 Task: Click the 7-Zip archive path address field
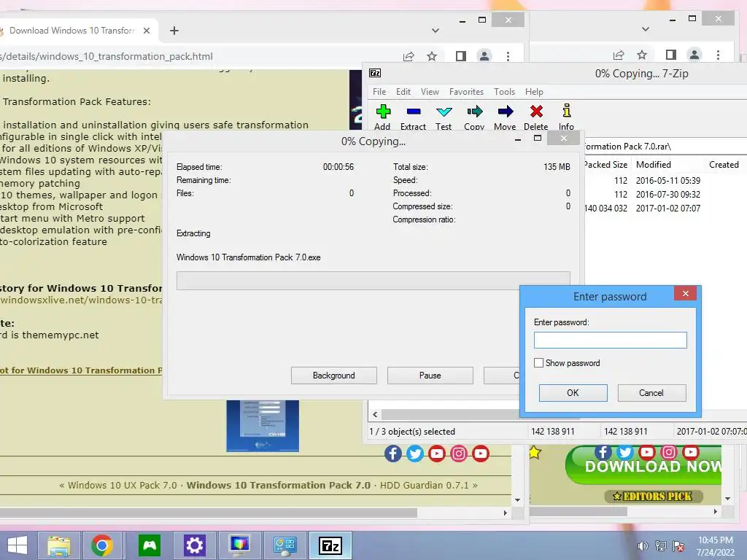click(x=665, y=146)
